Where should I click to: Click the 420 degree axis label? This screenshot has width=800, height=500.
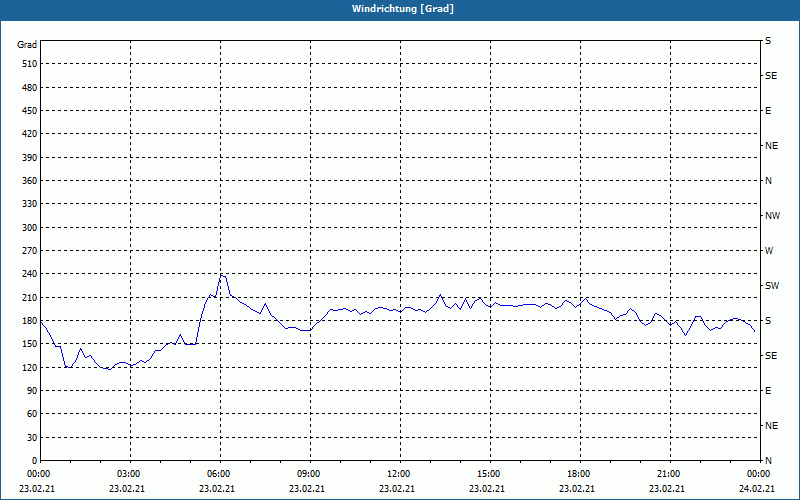30,134
